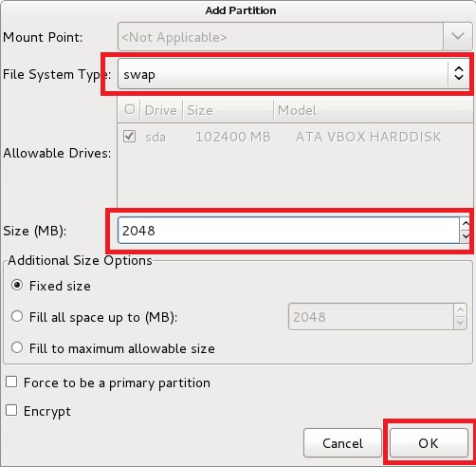This screenshot has width=476, height=467.
Task: Enable Force to be a primary partition
Action: pos(11,382)
